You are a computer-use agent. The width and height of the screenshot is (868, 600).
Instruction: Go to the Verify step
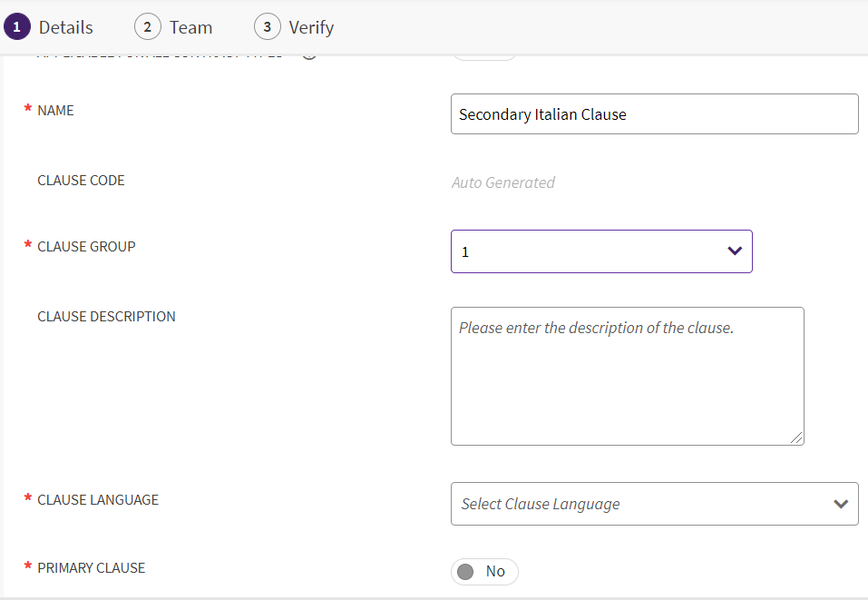click(x=311, y=27)
